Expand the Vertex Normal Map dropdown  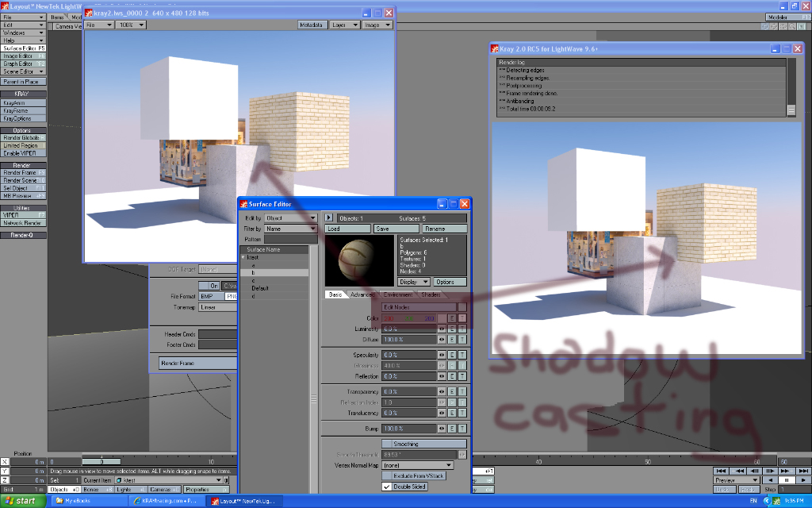(x=417, y=465)
